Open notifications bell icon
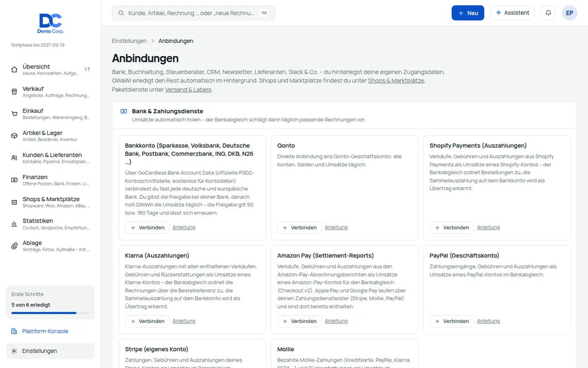This screenshot has width=588, height=368. click(548, 13)
